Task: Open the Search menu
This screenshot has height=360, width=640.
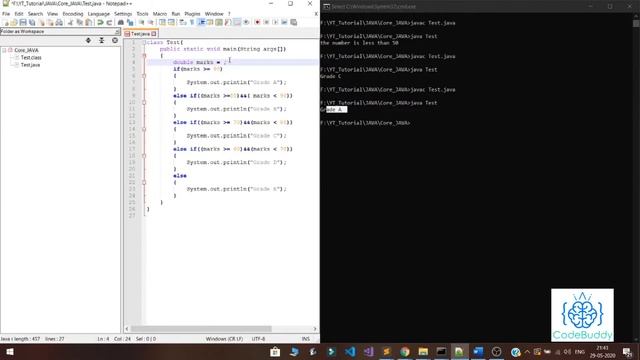Action: click(x=35, y=14)
